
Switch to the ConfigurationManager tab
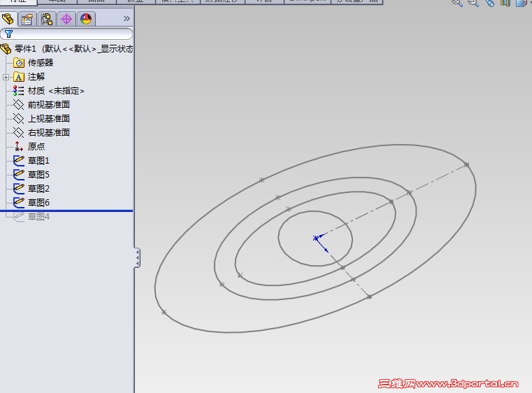click(x=47, y=19)
